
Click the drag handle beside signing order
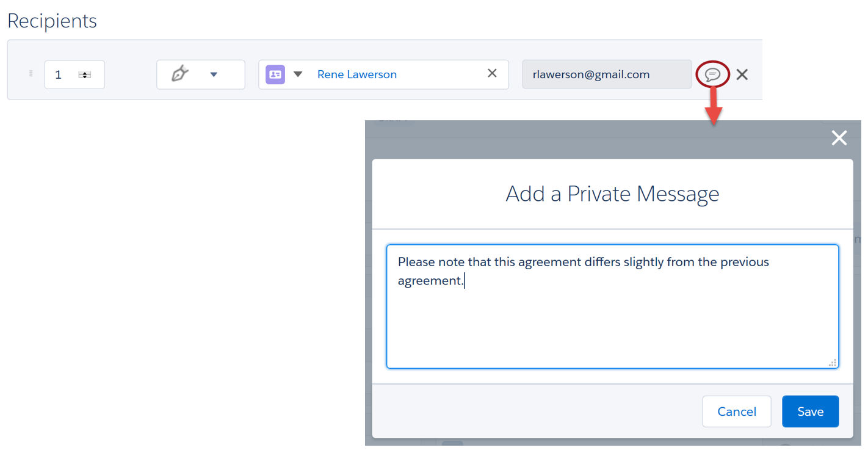(x=30, y=73)
